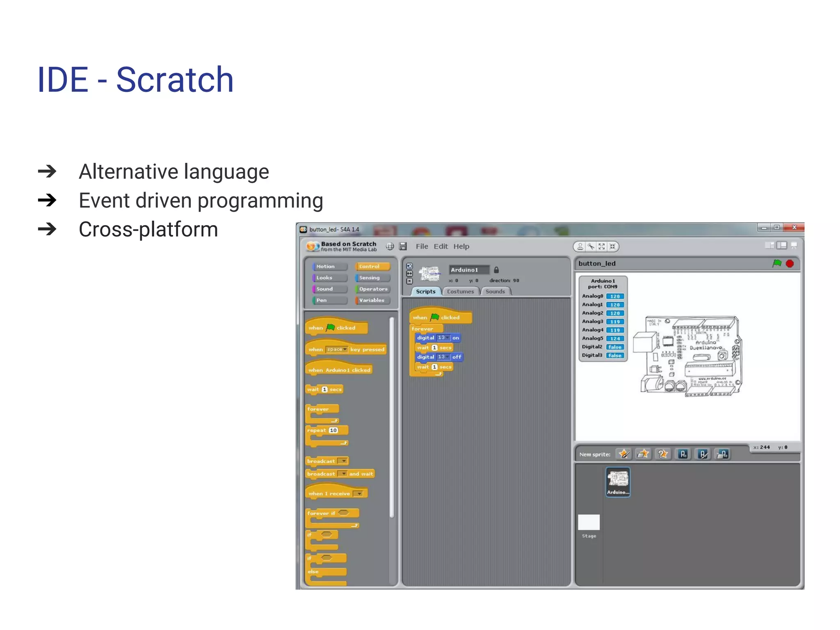Switch to the Costumes tab

(x=460, y=292)
